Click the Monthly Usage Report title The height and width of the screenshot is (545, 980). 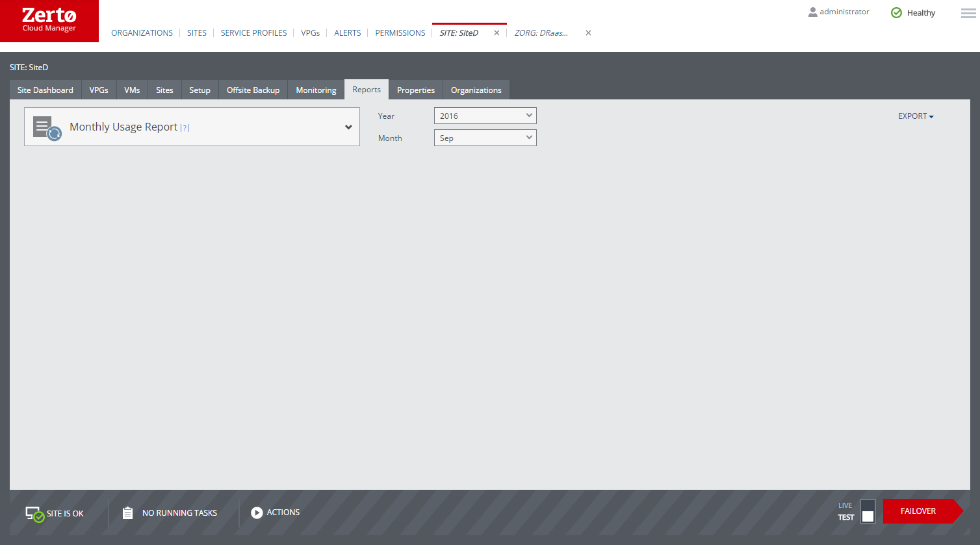123,127
